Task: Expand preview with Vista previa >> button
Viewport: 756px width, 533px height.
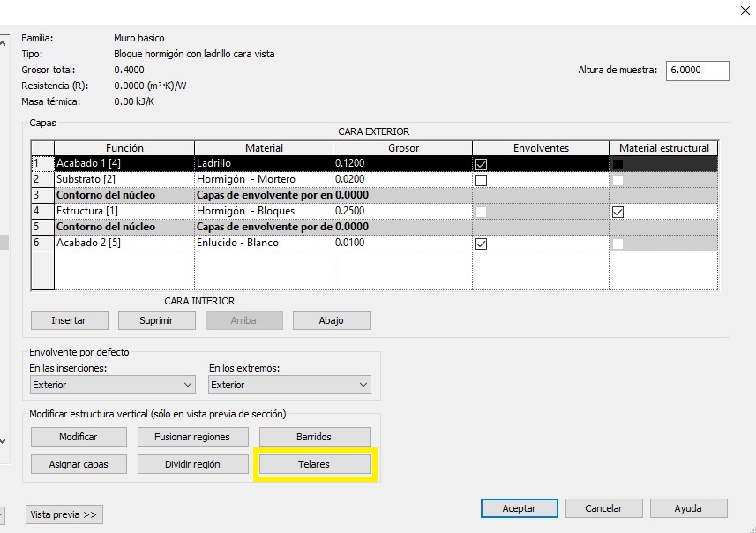Action: click(65, 514)
